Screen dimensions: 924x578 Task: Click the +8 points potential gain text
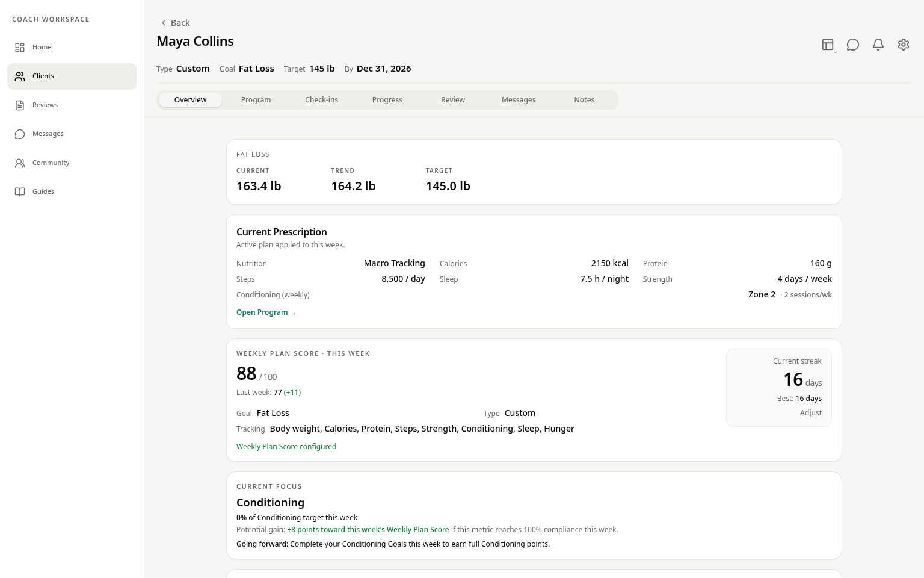[368, 530]
